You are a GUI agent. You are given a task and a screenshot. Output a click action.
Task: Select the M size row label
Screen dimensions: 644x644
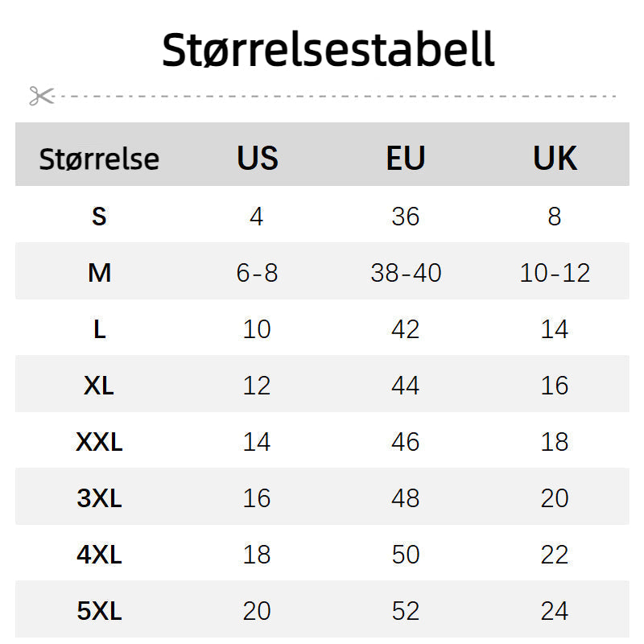[99, 273]
